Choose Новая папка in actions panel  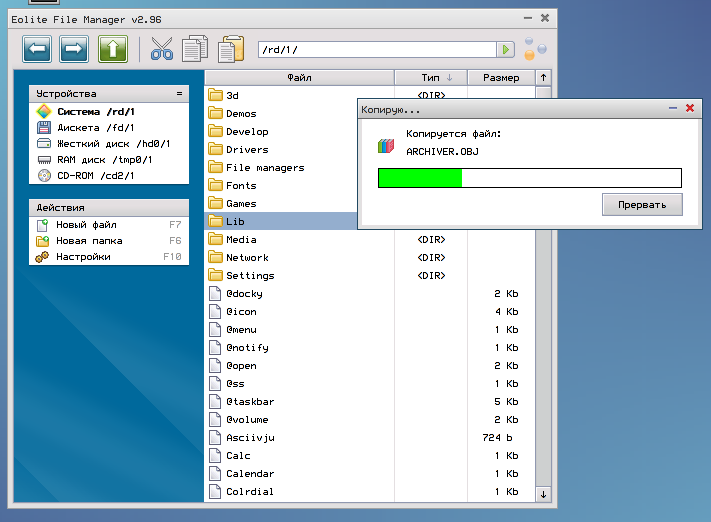pyautogui.click(x=89, y=241)
